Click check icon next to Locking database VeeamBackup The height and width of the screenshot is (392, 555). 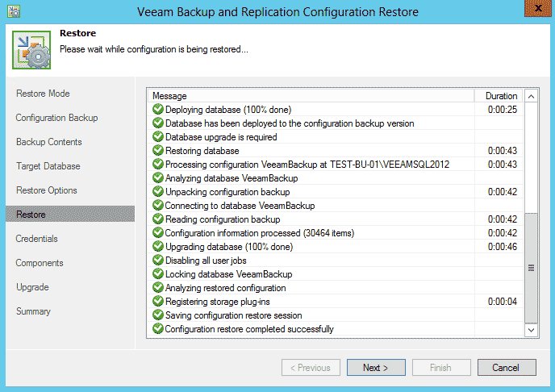click(157, 273)
